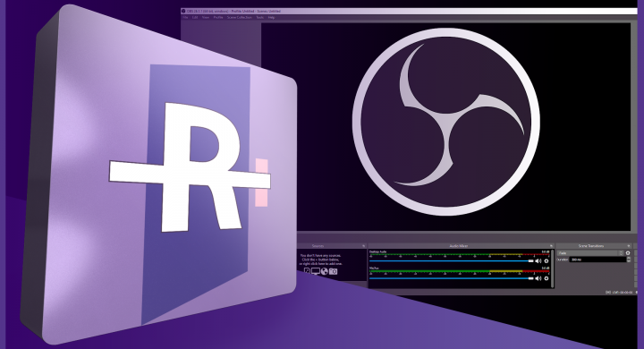Screen dimensions: 644x349
Task: Click the Duration value field
Action: [597, 260]
